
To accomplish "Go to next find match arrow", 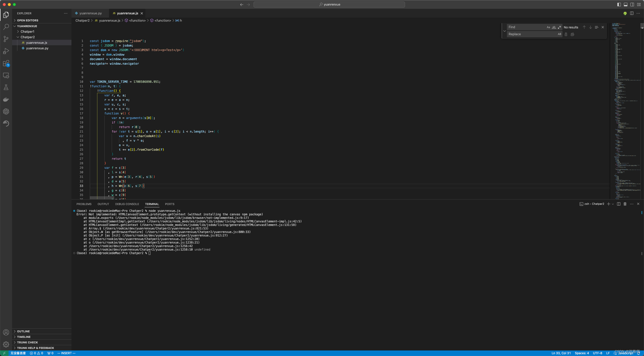I will (590, 27).
